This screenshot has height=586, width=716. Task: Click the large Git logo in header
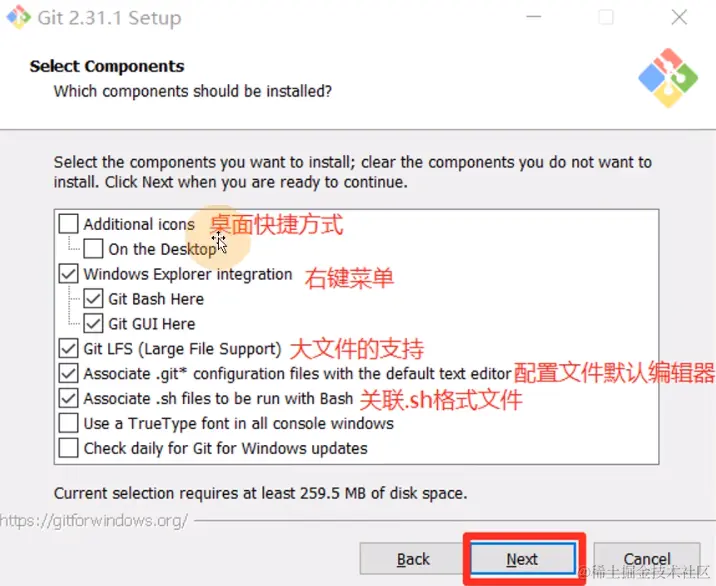[668, 78]
